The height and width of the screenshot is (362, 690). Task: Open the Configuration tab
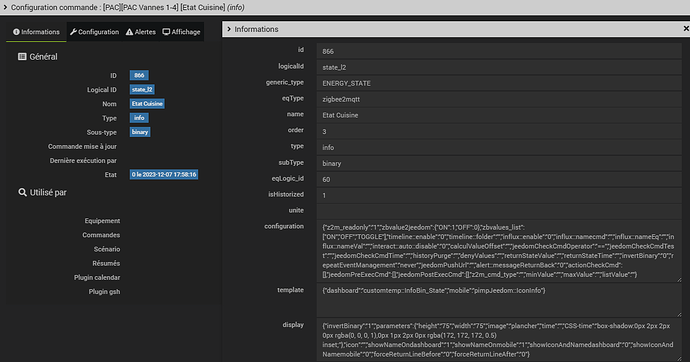[95, 32]
